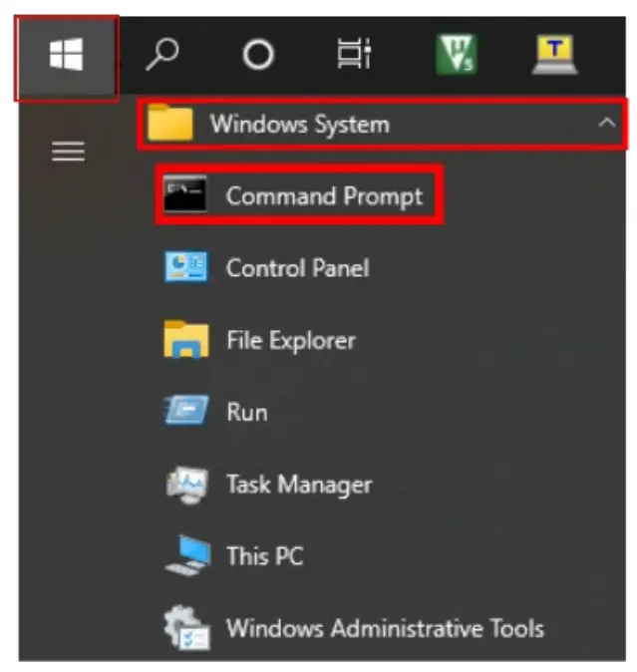Open Windows Administrative Tools
Viewport: 637px width, 672px height.
tap(384, 628)
